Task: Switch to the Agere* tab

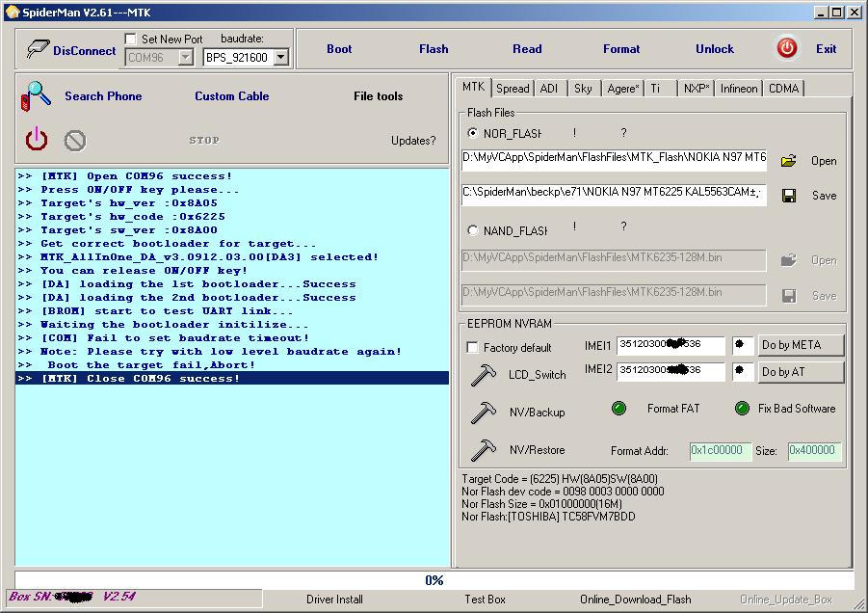Action: (622, 89)
